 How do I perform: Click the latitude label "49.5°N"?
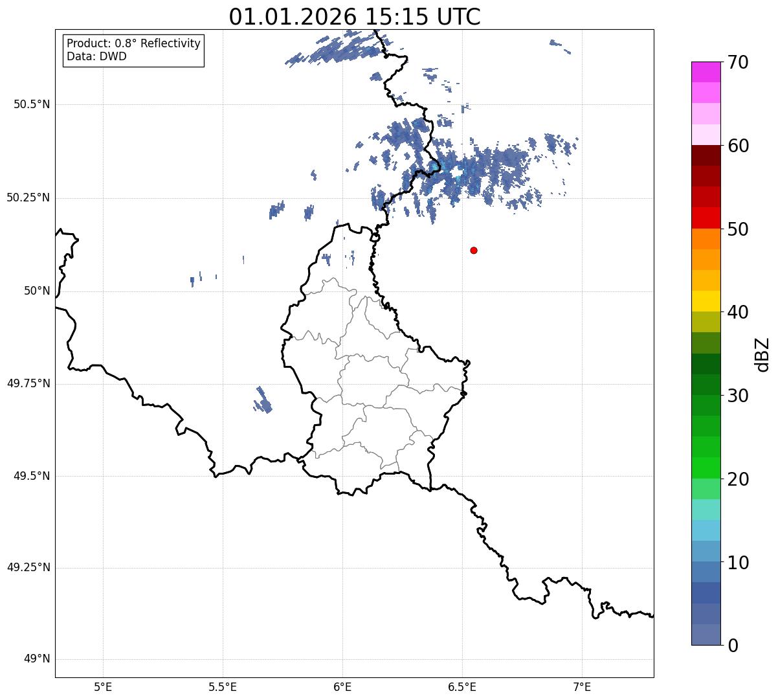31,476
